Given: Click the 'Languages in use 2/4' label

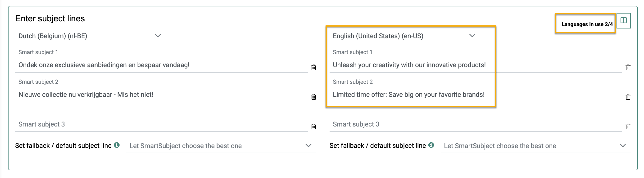Looking at the screenshot, I should coord(587,24).
